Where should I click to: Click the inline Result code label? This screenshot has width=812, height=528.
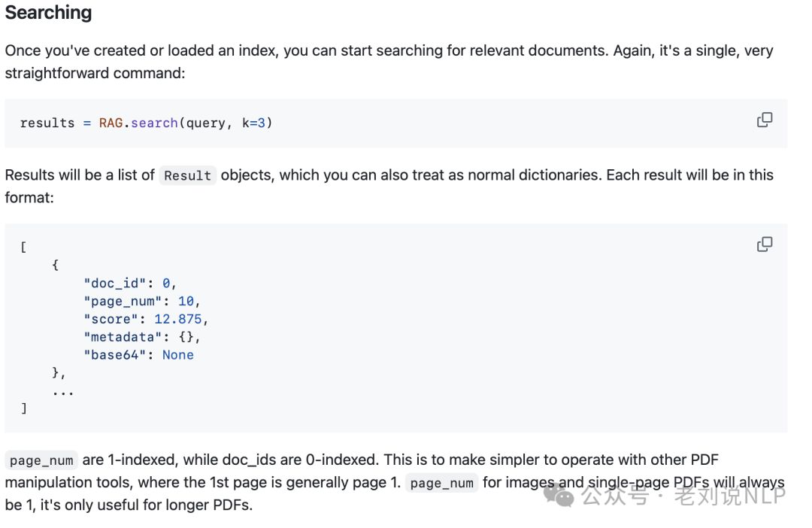[187, 176]
